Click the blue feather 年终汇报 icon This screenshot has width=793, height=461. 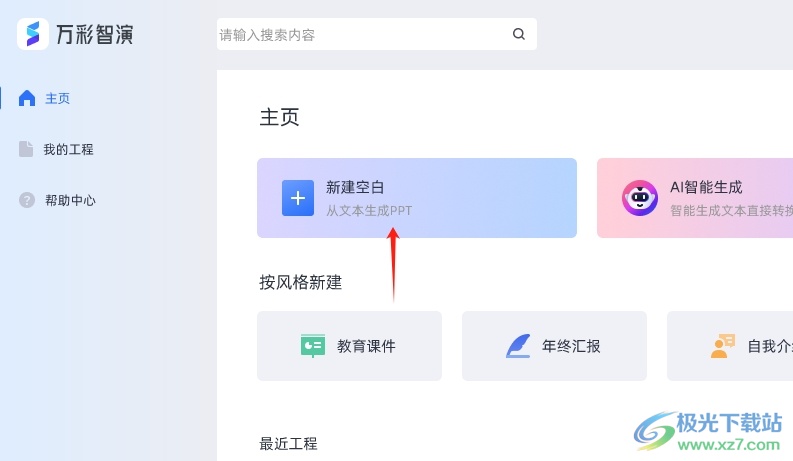click(x=518, y=346)
